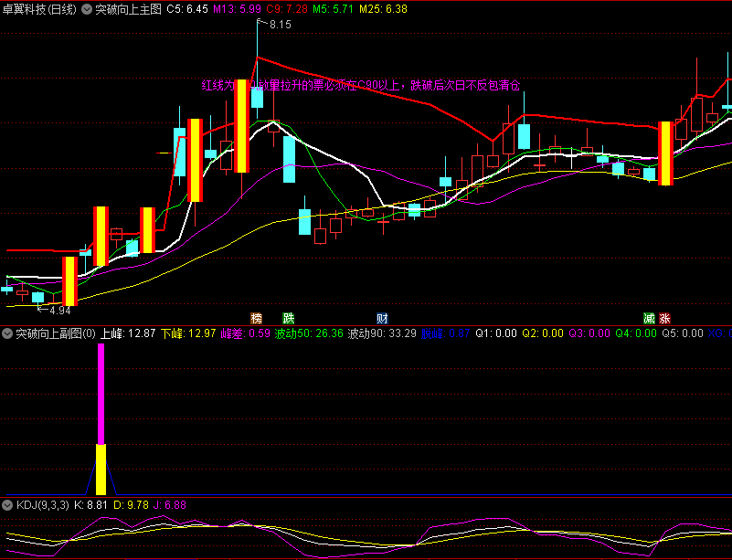This screenshot has height=560, width=732.
Task: Click the 4.94 low price label
Action: 59,311
